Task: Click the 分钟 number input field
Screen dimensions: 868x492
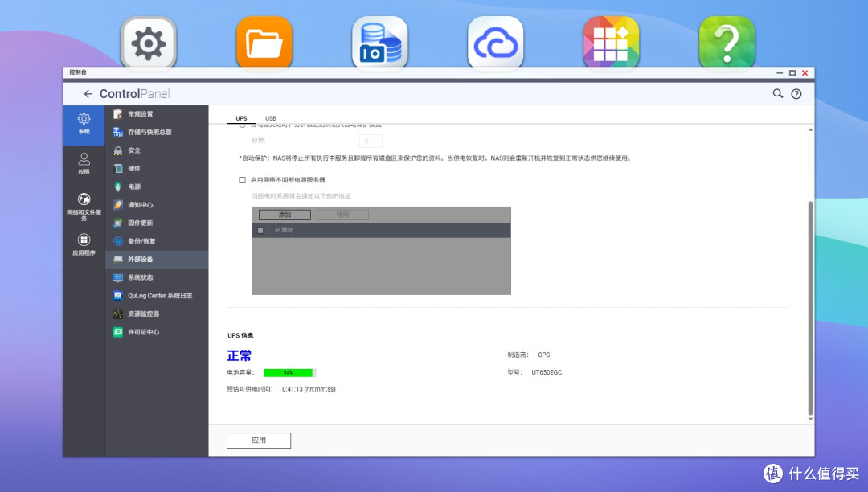Action: 371,141
